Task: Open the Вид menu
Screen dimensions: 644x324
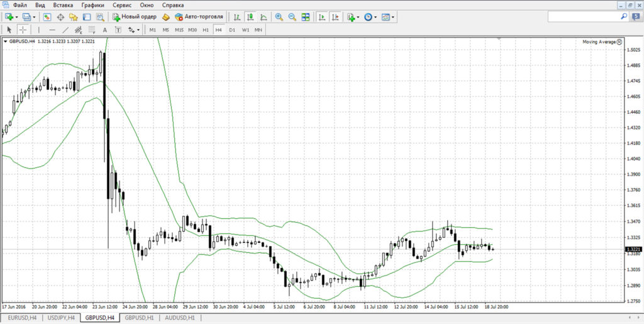Action: pyautogui.click(x=40, y=5)
